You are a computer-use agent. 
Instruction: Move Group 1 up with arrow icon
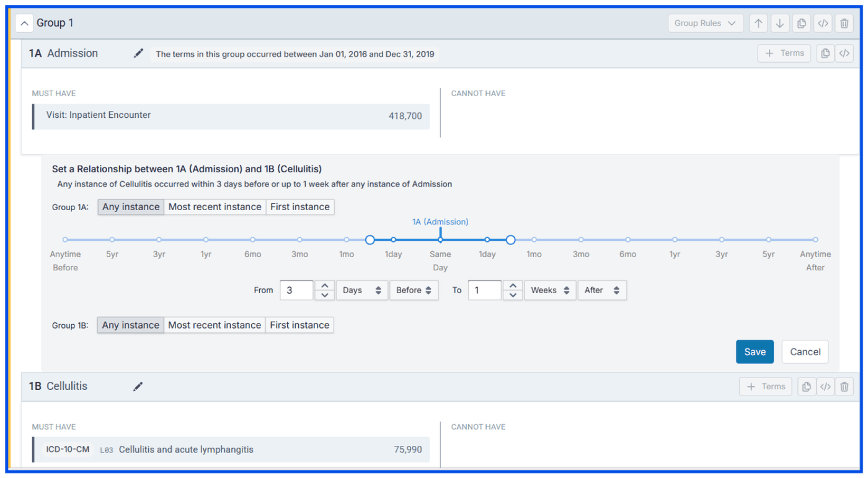(x=758, y=24)
